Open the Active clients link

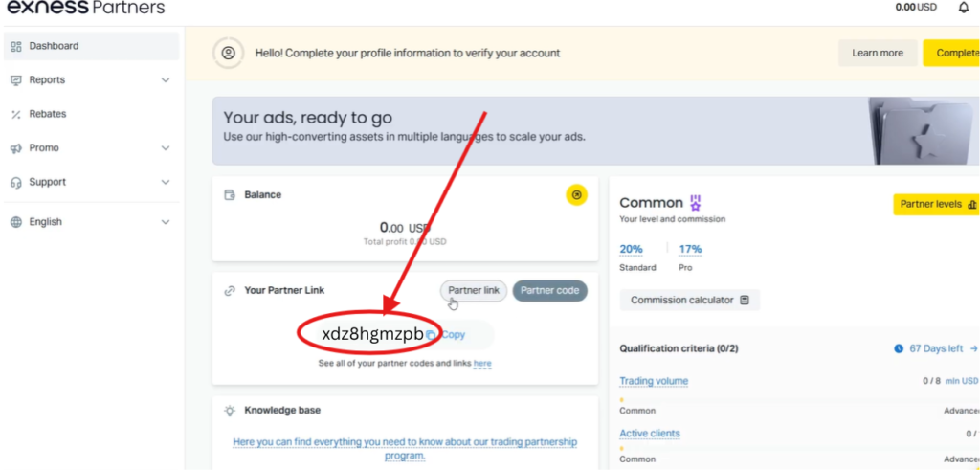pos(650,434)
